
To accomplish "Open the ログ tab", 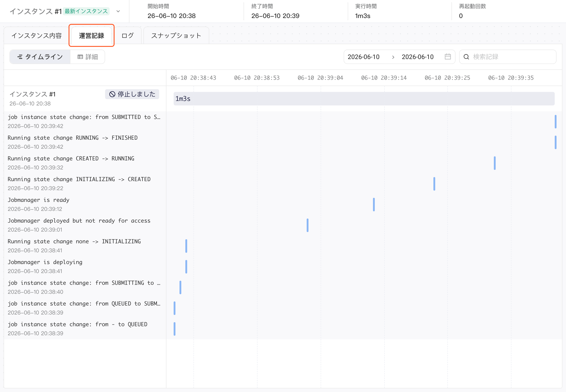I will 128,36.
